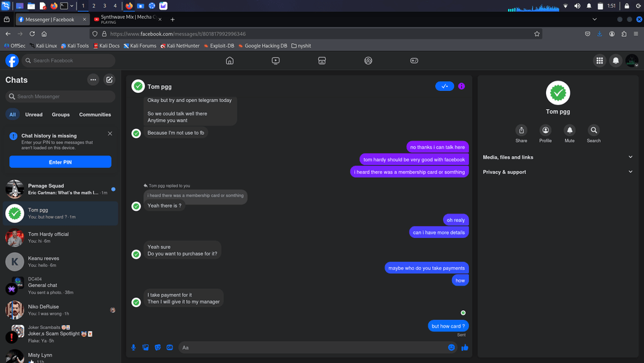Image resolution: width=644 pixels, height=363 pixels.
Task: Expand Privacy & support section
Action: click(558, 172)
